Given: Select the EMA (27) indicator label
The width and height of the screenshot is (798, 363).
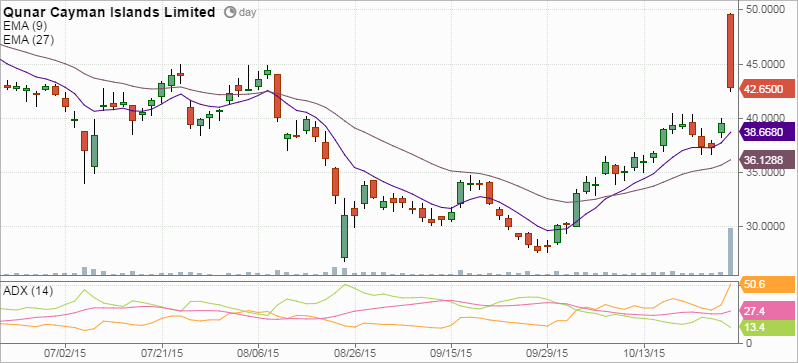Looking at the screenshot, I should pos(28,39).
